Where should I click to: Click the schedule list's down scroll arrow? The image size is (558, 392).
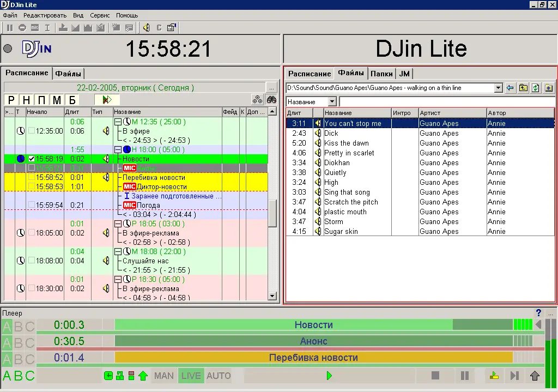(272, 296)
